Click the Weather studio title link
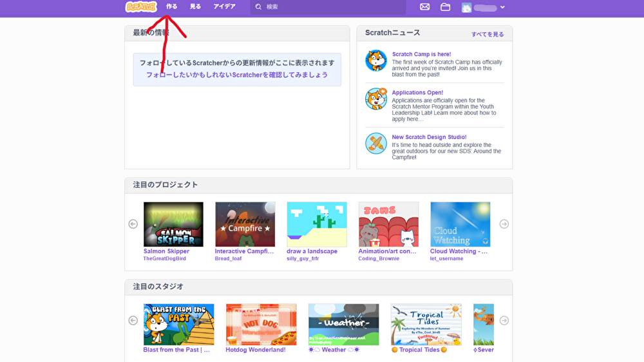 [334, 350]
